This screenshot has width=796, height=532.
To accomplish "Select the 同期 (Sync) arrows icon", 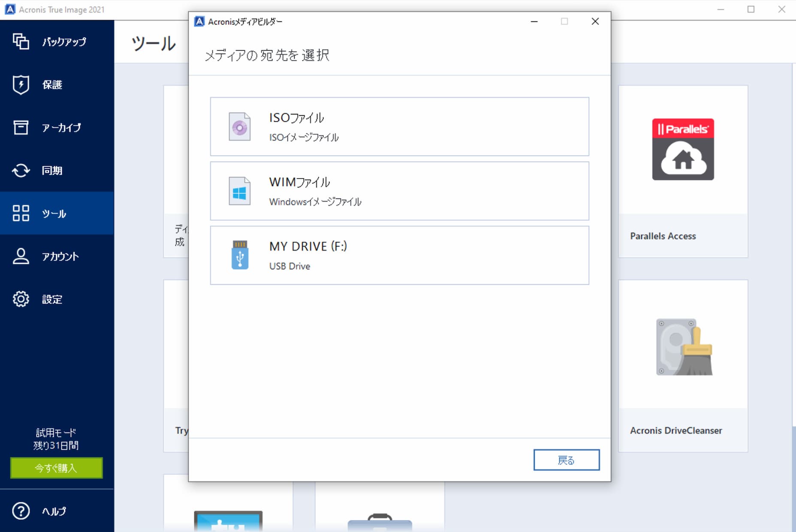I will pos(21,170).
